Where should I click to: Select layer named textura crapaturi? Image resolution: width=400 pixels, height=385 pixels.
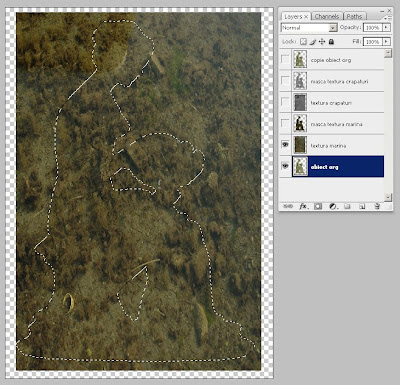pyautogui.click(x=331, y=103)
